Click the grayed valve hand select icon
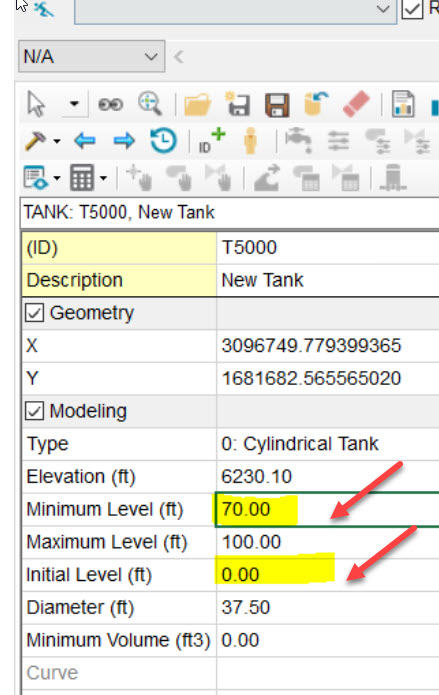 [218, 177]
